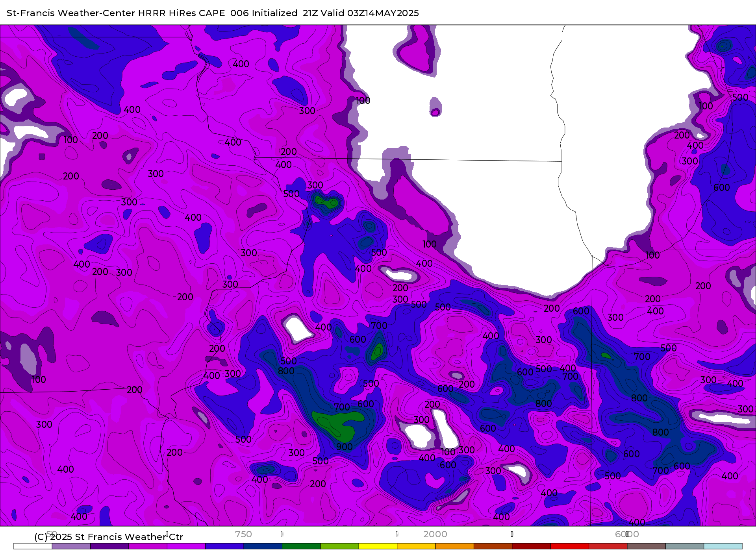The image size is (756, 551).
Task: Click the gray-teal legend swatch
Action: pos(685,546)
